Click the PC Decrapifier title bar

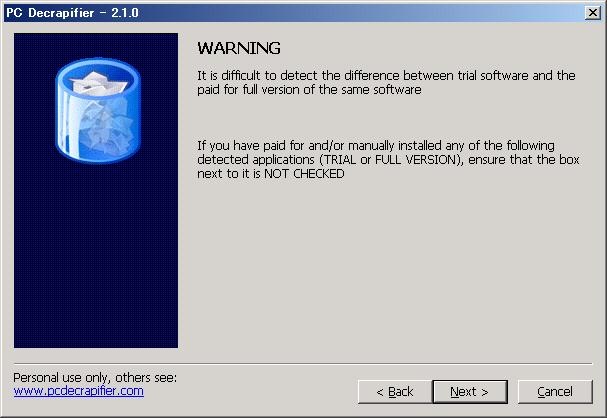(x=294, y=13)
